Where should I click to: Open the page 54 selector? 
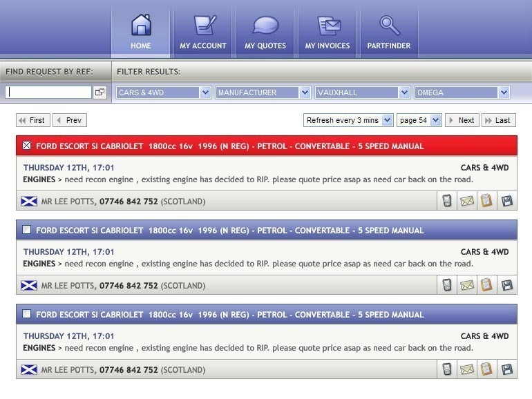pos(419,120)
